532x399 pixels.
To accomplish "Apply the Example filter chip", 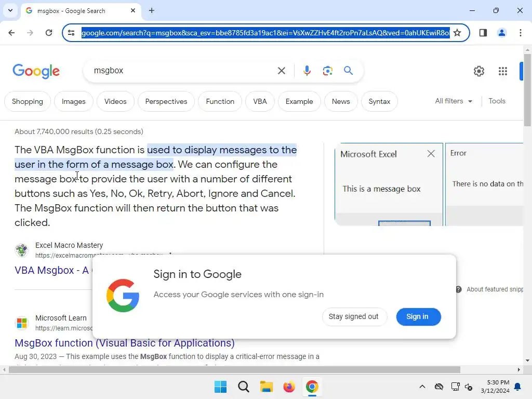I will click(299, 101).
